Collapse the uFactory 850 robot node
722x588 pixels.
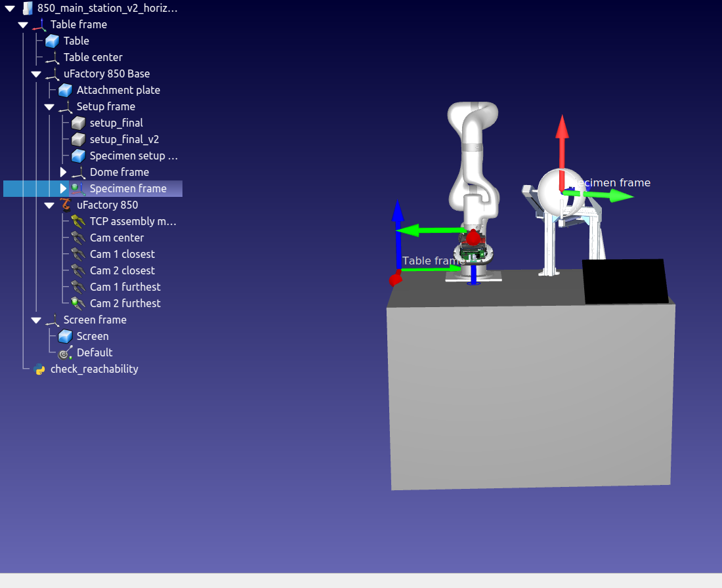click(49, 205)
